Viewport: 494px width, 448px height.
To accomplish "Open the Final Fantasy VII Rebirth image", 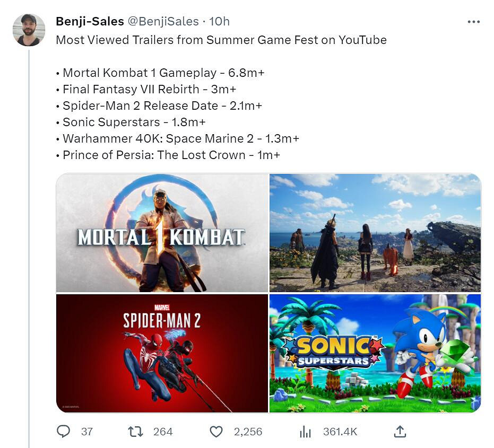I will [x=375, y=233].
